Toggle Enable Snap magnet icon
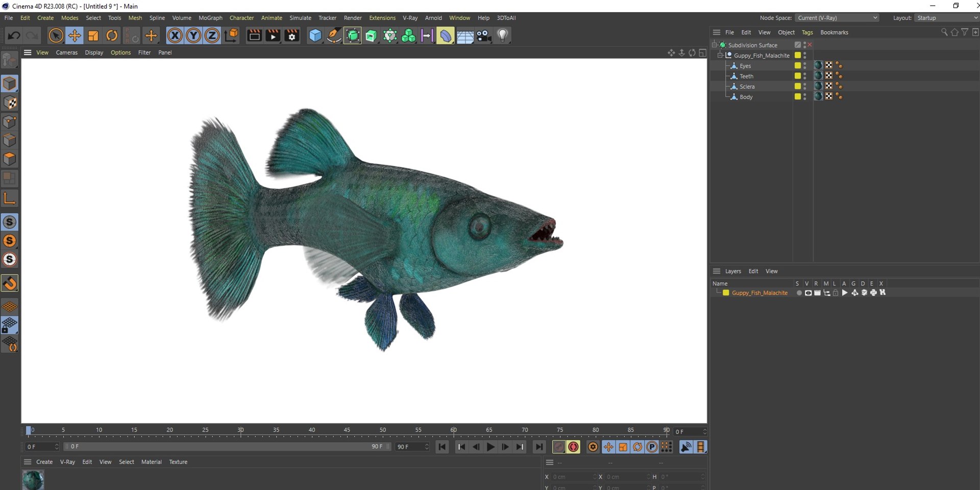 click(10, 283)
